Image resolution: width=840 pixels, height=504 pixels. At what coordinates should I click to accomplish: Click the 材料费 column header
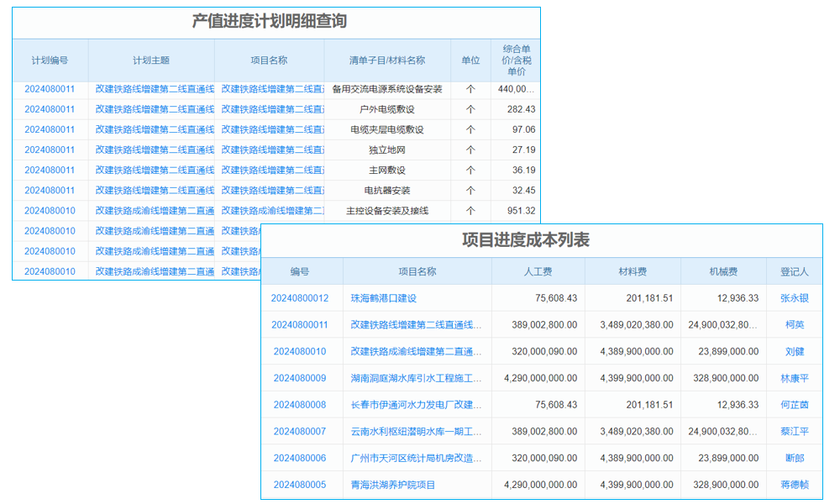click(x=633, y=271)
